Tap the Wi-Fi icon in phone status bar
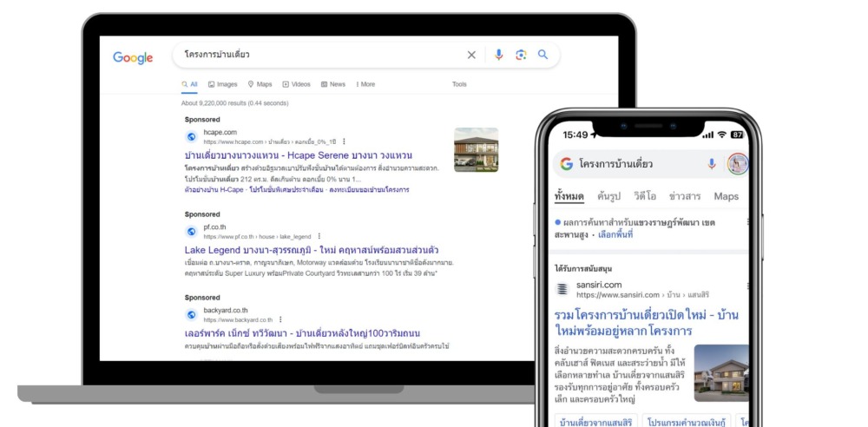This screenshot has height=427, width=868. (722, 135)
